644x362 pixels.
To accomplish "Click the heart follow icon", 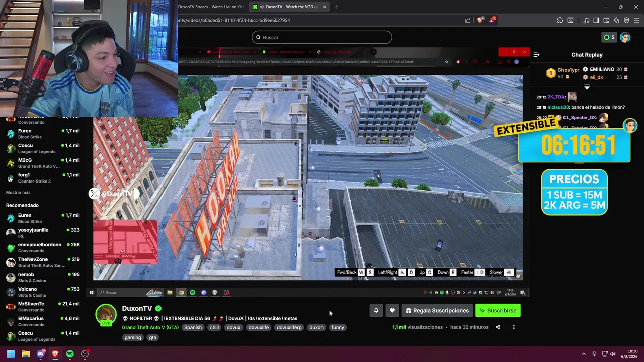I will 392,311.
